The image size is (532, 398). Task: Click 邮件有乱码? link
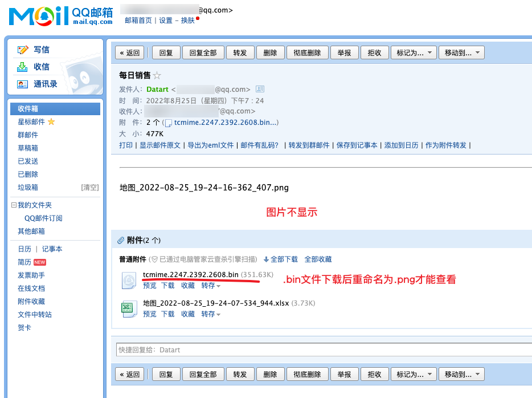[259, 145]
